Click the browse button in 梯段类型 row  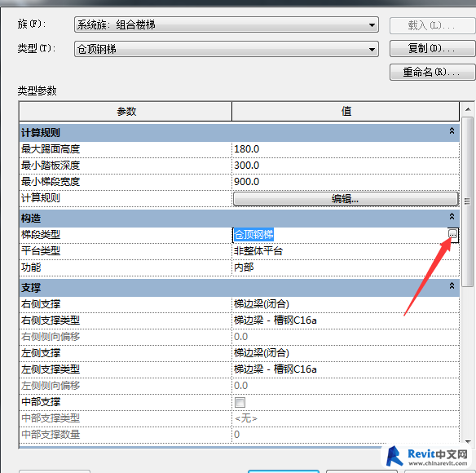click(x=452, y=234)
